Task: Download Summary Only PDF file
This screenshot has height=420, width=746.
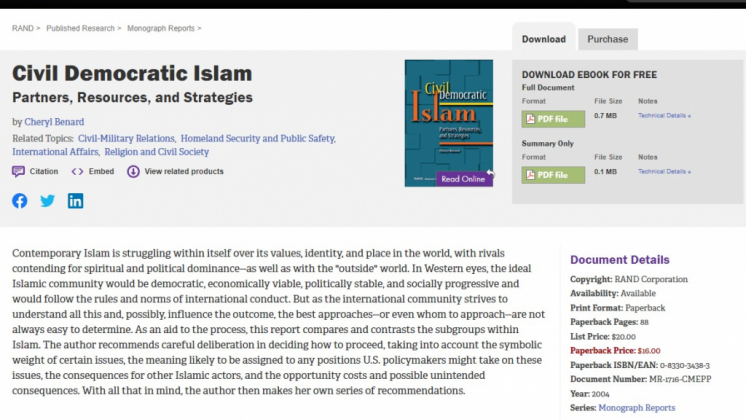Action: coord(553,175)
